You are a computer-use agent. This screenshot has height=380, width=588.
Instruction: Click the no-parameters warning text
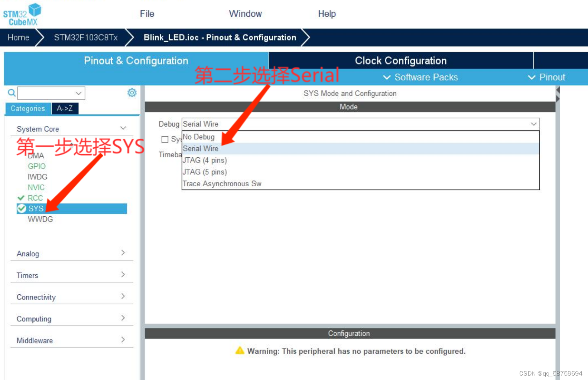point(356,351)
